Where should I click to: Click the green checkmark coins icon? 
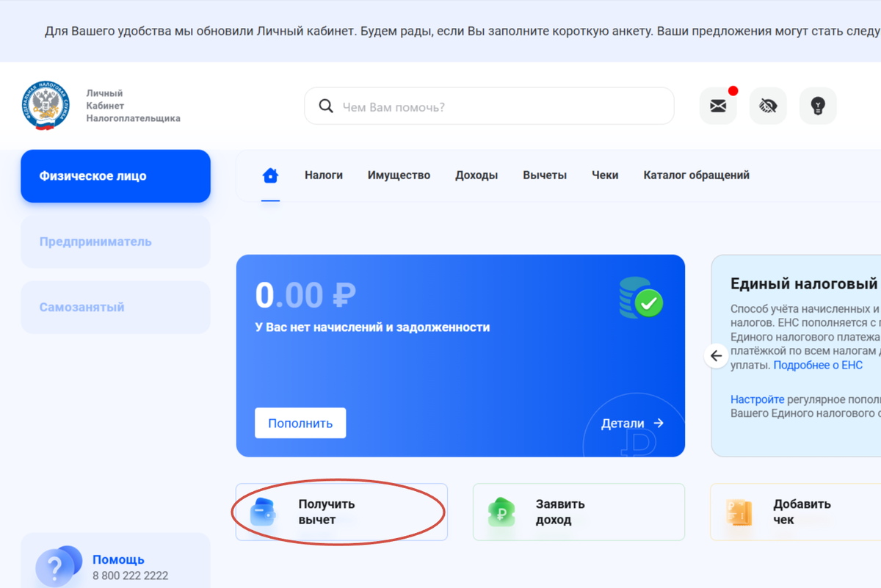(640, 298)
